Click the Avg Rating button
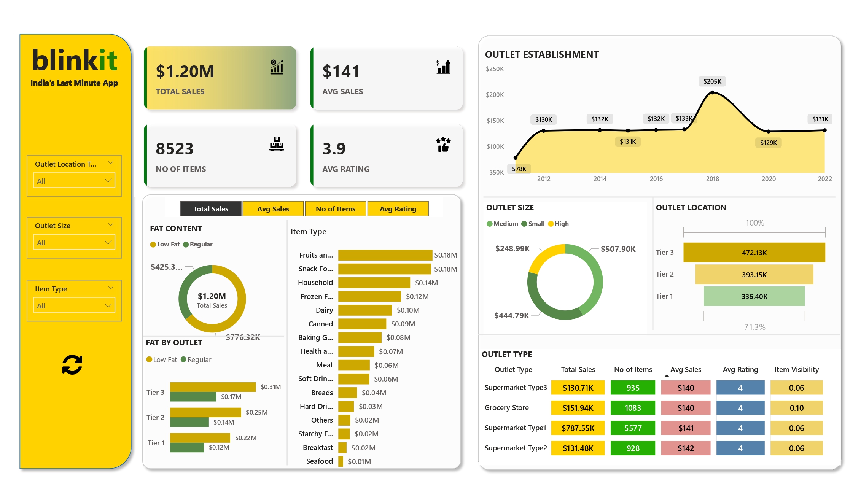The height and width of the screenshot is (504, 861). click(398, 209)
